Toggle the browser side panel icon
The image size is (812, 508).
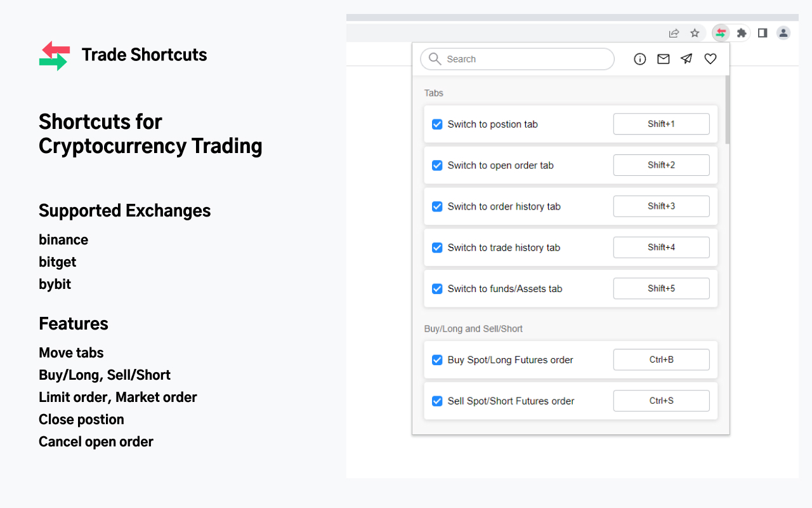point(763,33)
